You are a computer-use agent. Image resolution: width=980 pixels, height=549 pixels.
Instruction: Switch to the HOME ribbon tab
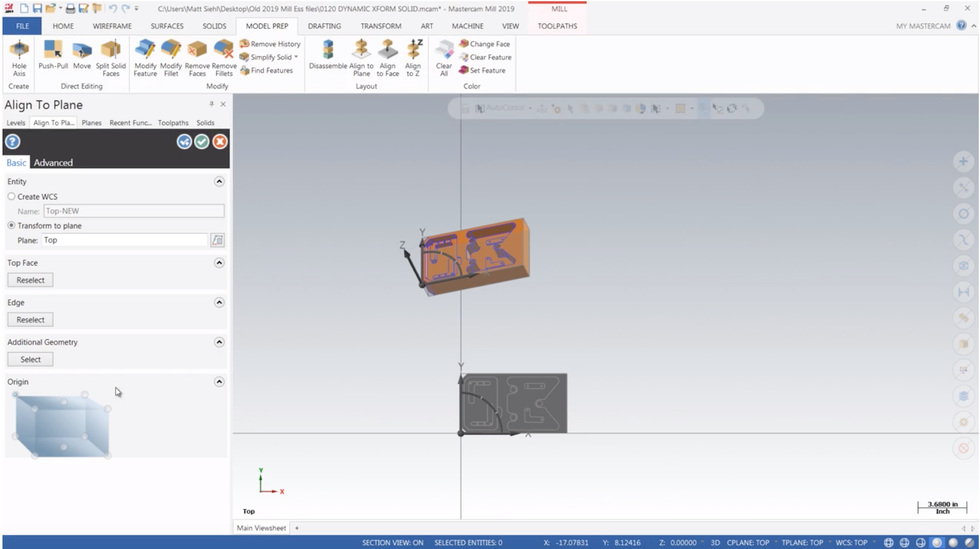tap(63, 26)
